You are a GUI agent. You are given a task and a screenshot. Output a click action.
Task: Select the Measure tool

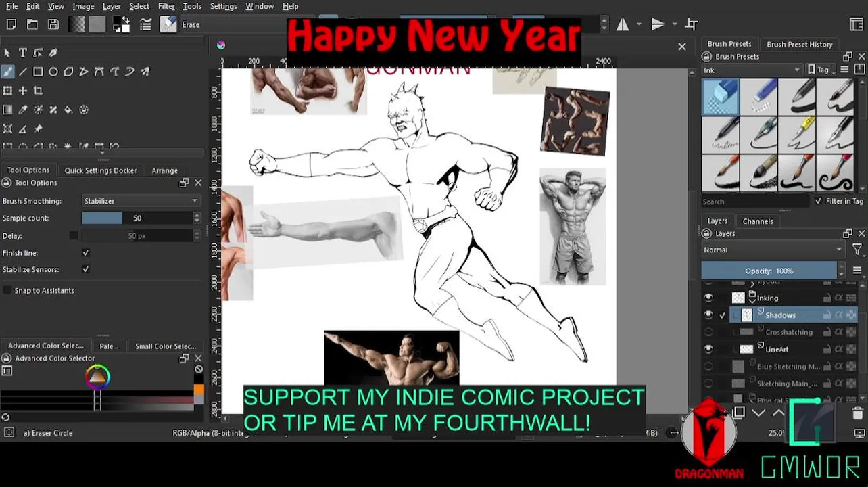(22, 129)
